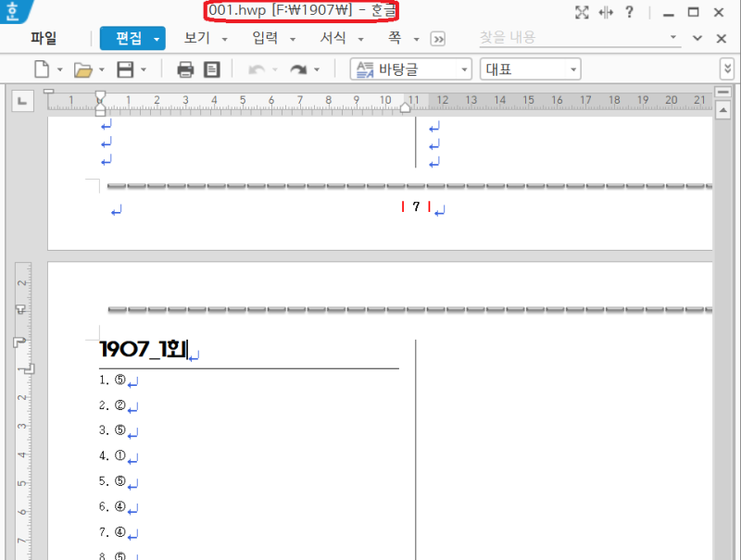
Task: Click the right indent marker on the ruler
Action: point(405,108)
